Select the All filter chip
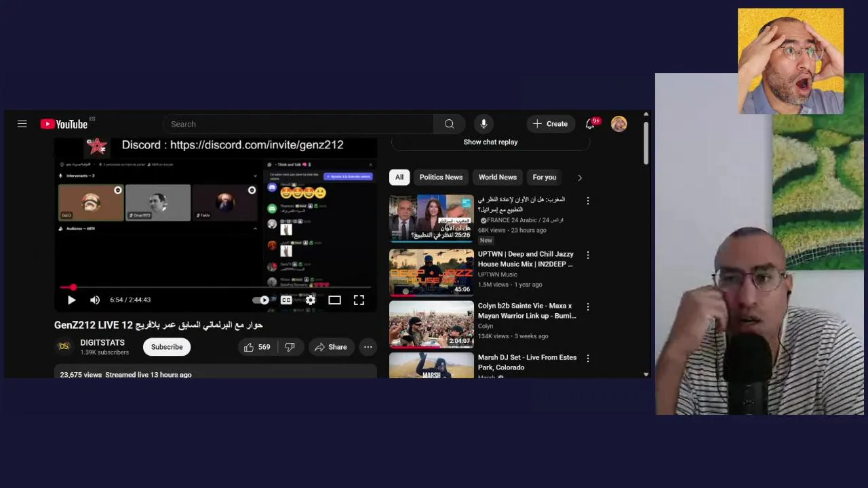Image resolution: width=868 pixels, height=488 pixels. pos(399,178)
